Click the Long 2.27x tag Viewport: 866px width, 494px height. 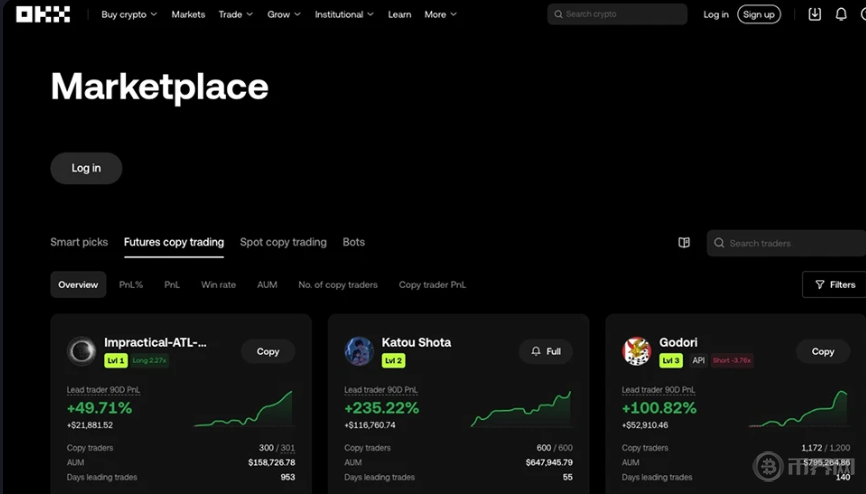click(149, 360)
